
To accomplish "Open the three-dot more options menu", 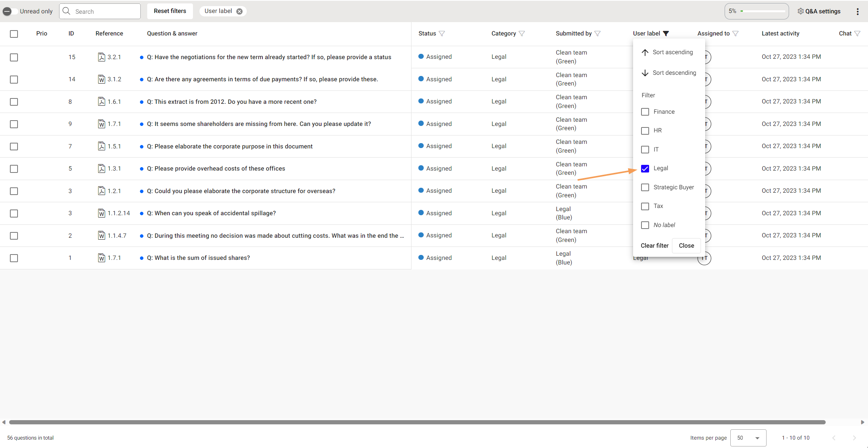I will (858, 11).
